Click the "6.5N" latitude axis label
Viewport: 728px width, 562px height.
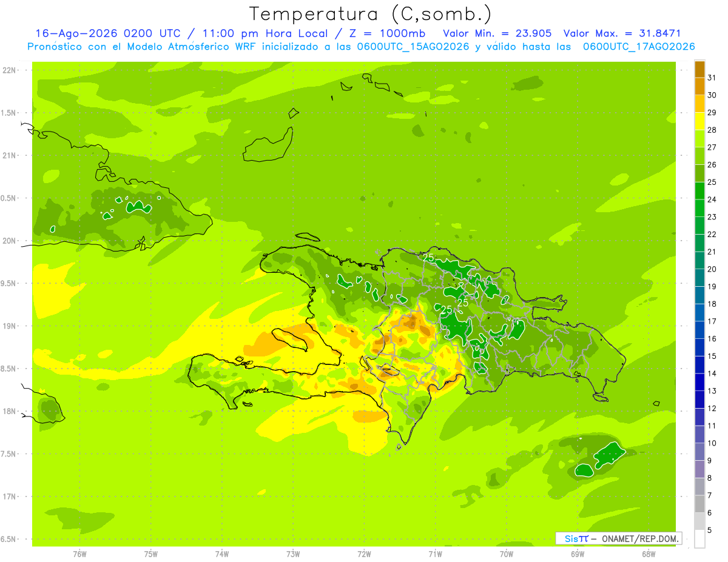click(x=9, y=540)
